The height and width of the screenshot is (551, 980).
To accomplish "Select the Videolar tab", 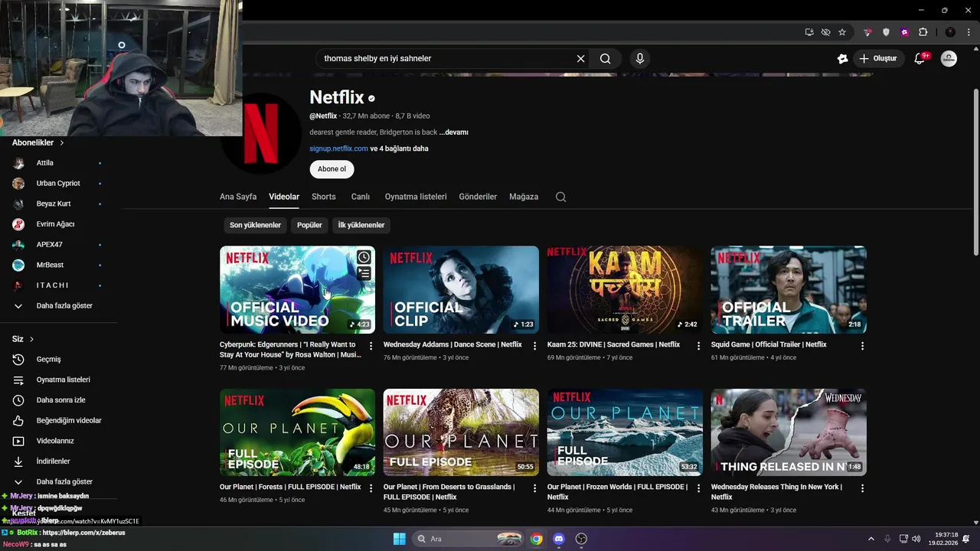I will [x=284, y=197].
